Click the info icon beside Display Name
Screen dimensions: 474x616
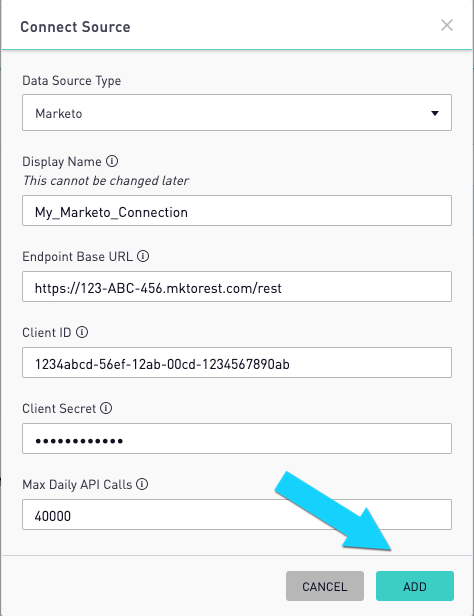(112, 161)
